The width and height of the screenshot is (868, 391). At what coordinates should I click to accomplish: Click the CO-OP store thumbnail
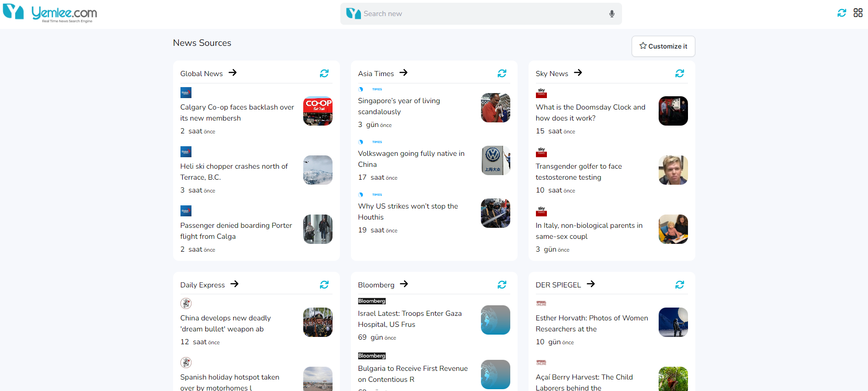318,111
